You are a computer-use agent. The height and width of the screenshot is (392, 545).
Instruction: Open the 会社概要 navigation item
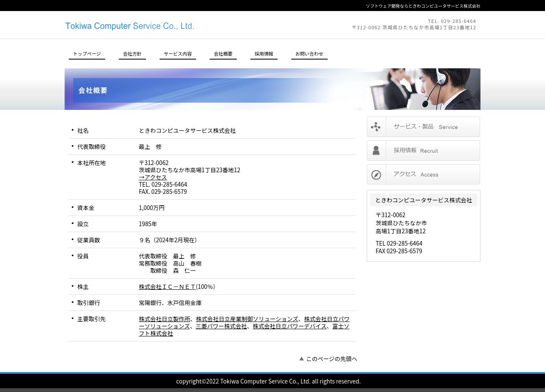point(223,54)
